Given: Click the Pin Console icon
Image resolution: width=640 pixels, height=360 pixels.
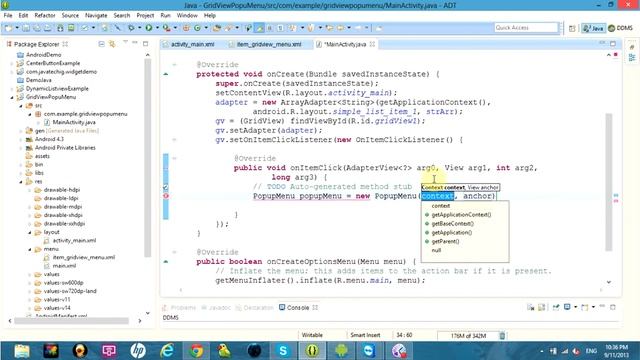Looking at the screenshot, I should coord(556,307).
